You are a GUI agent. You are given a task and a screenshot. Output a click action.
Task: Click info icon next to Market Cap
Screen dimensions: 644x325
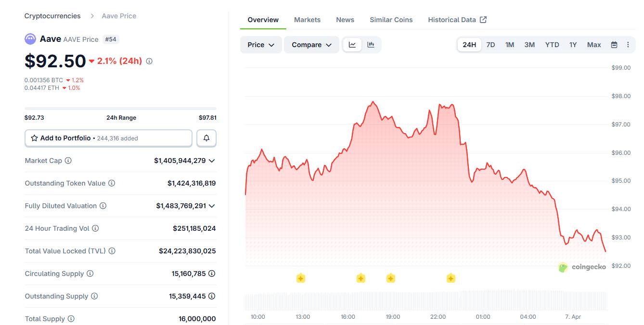tap(68, 161)
